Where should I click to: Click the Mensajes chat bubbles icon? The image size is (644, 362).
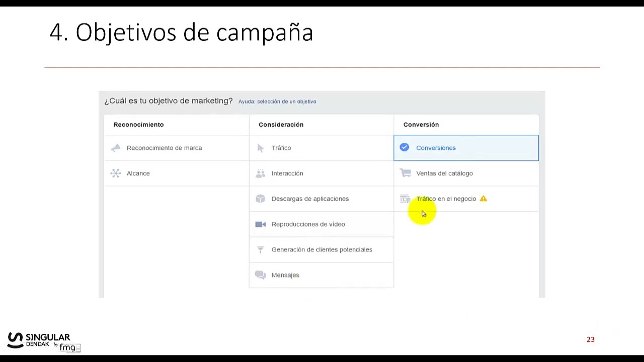click(x=260, y=275)
